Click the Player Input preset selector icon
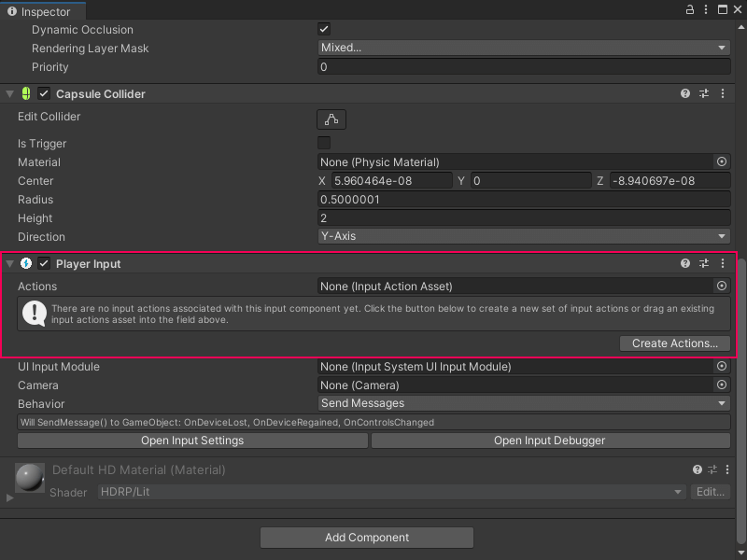Image resolution: width=747 pixels, height=560 pixels. pyautogui.click(x=704, y=263)
